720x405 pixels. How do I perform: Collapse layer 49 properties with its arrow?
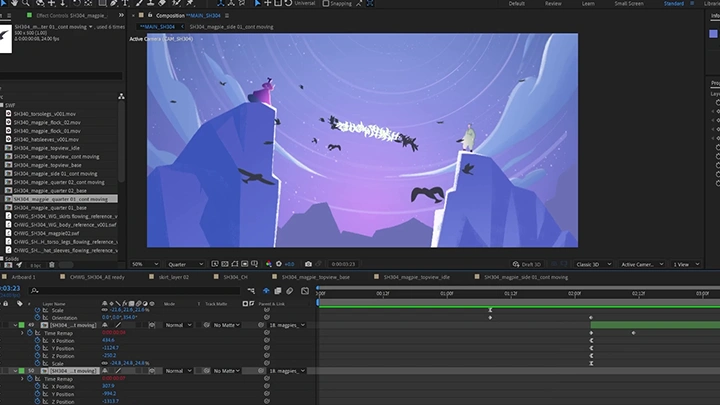tap(15, 325)
